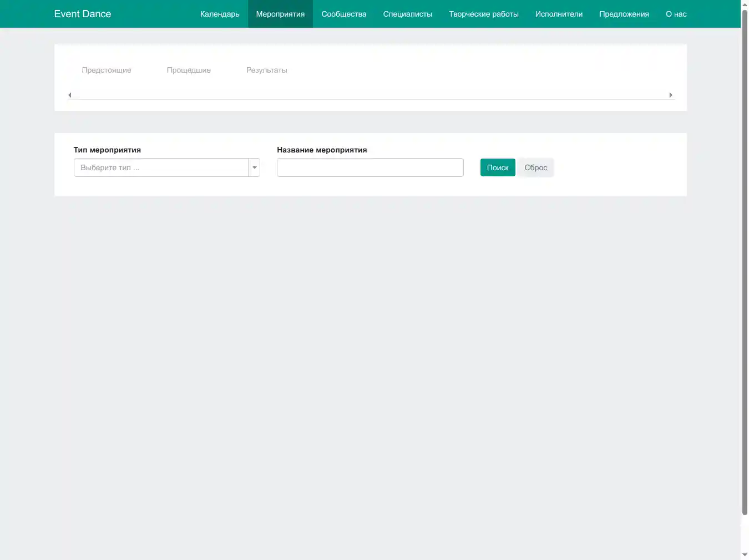Viewport: 749px width, 560px height.
Task: Expand the Тип мероприятия dropdown arrow
Action: (x=255, y=167)
